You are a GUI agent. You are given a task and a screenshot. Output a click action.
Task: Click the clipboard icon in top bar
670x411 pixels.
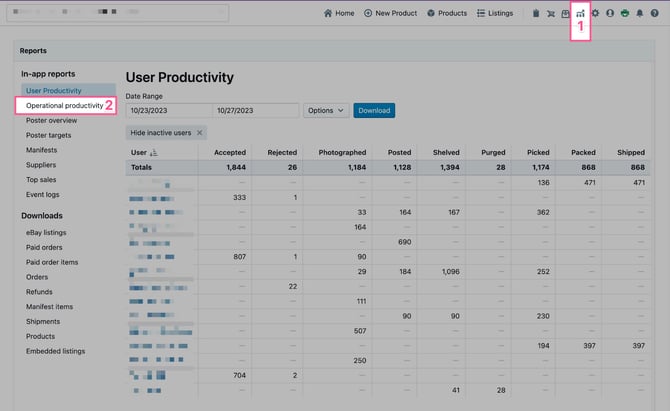(x=536, y=14)
